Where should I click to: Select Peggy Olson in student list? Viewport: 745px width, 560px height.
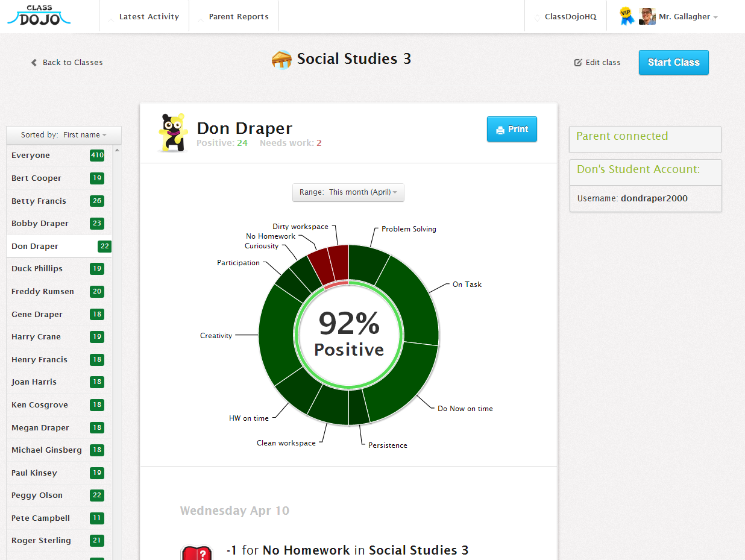[x=58, y=496]
